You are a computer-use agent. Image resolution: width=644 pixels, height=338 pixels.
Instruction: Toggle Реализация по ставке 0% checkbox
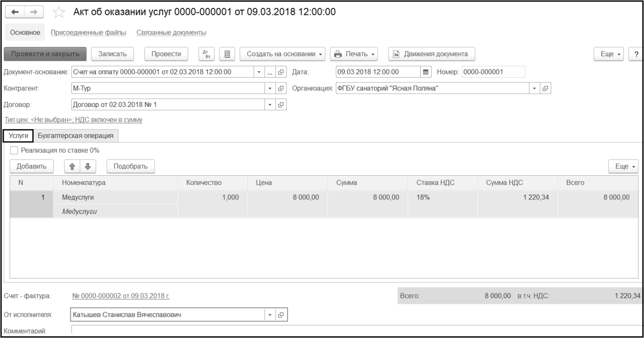(x=15, y=150)
